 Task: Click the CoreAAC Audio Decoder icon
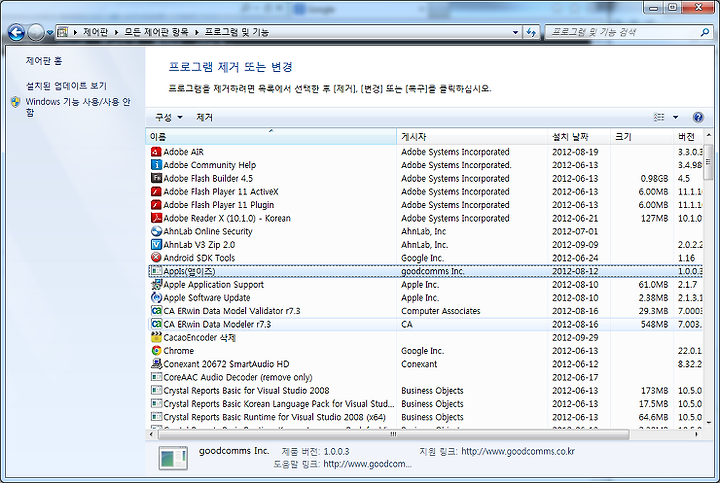point(156,377)
